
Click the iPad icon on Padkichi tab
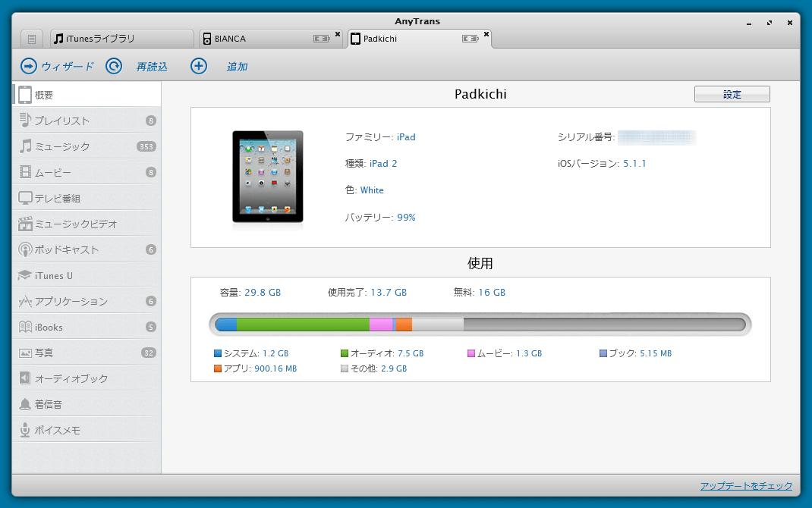coord(355,39)
